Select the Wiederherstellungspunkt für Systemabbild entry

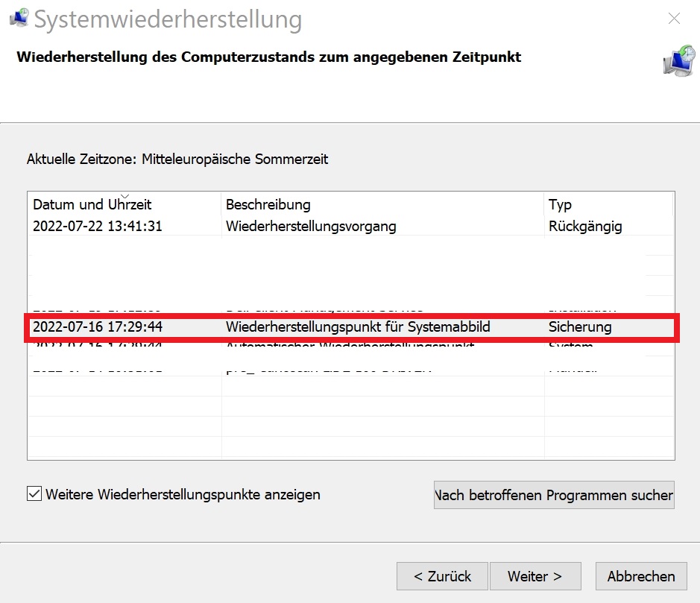click(x=298, y=326)
